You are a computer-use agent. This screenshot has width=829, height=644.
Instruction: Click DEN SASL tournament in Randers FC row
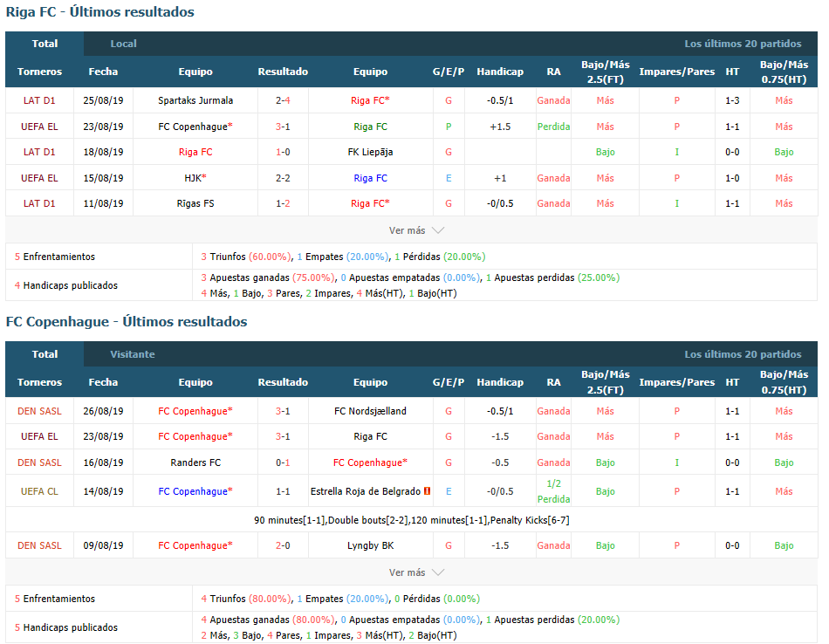pos(39,462)
